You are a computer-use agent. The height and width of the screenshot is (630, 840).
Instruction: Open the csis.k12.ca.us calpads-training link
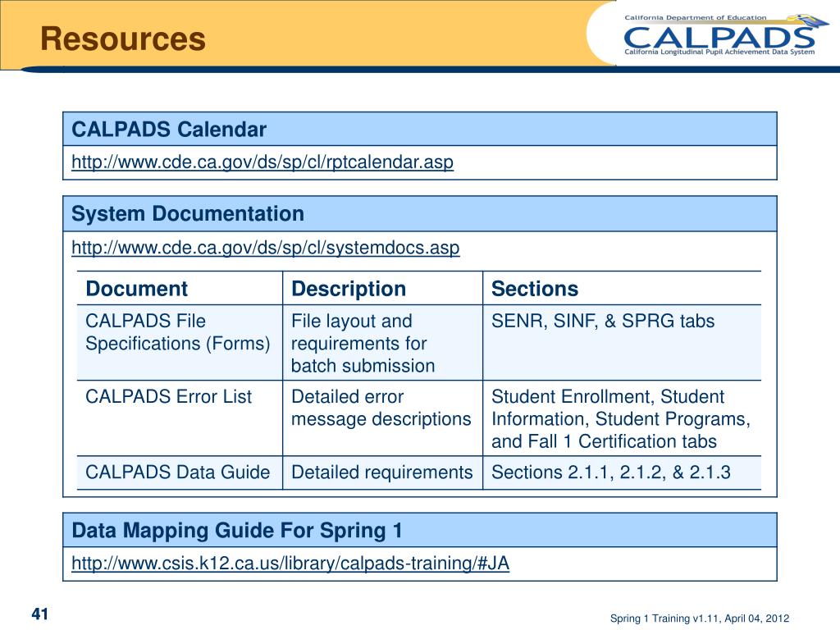[290, 563]
